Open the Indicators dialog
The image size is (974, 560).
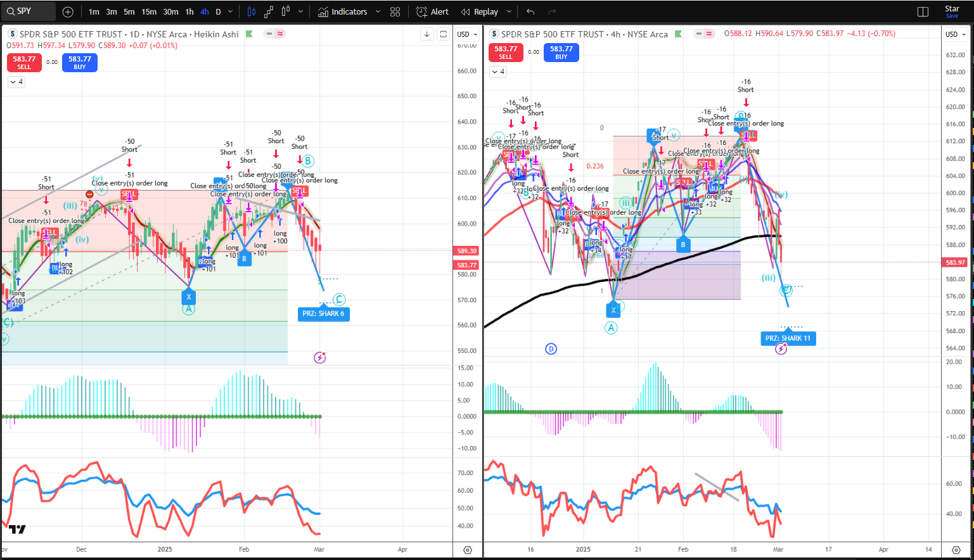343,11
